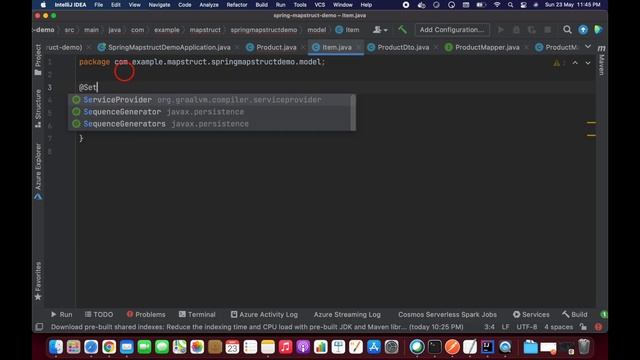Click the warning indicator in editor

point(556,63)
